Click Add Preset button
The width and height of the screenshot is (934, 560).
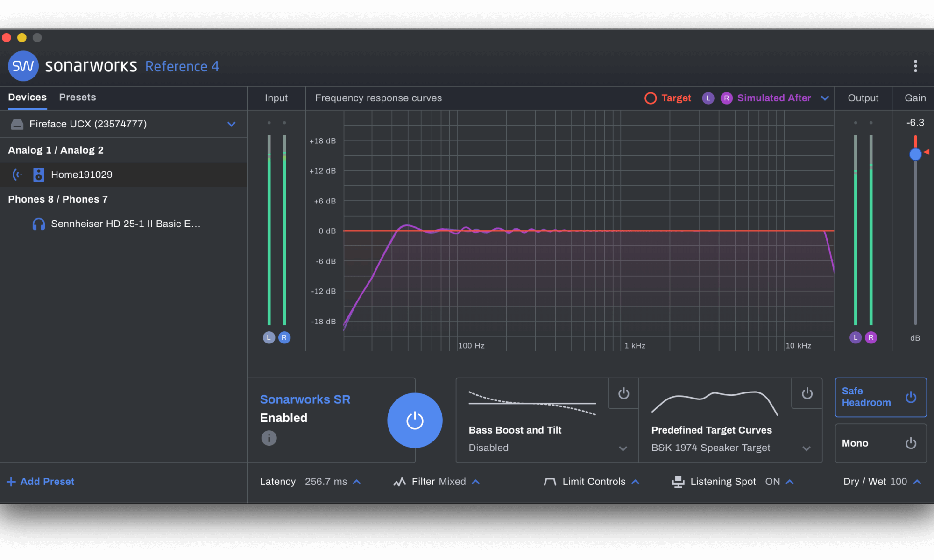coord(42,481)
